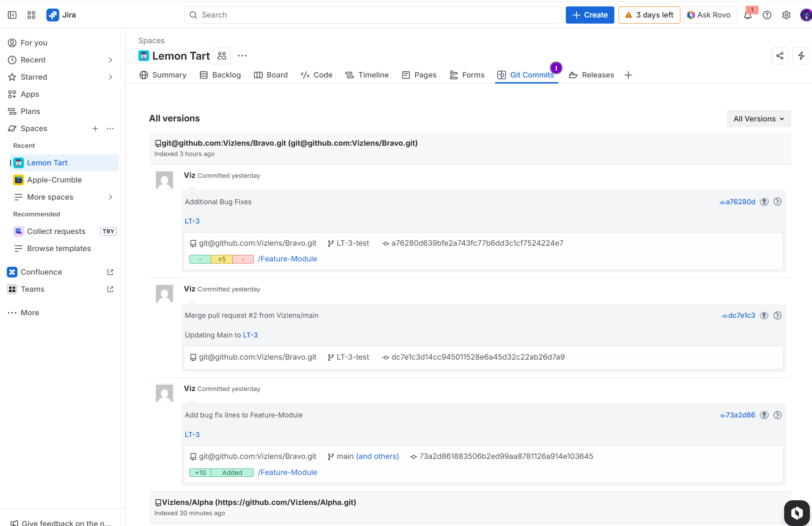812x526 pixels.
Task: Click the +10 Added change bar
Action: tap(221, 472)
